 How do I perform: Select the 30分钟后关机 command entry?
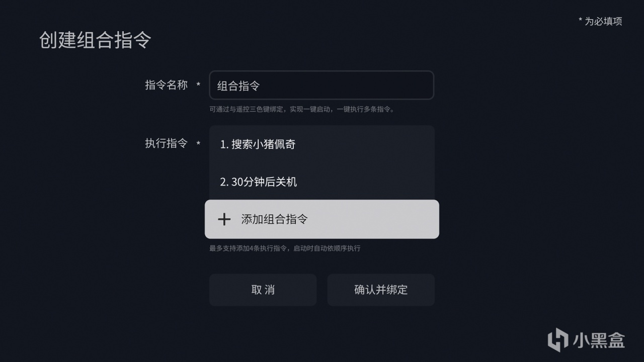click(321, 182)
